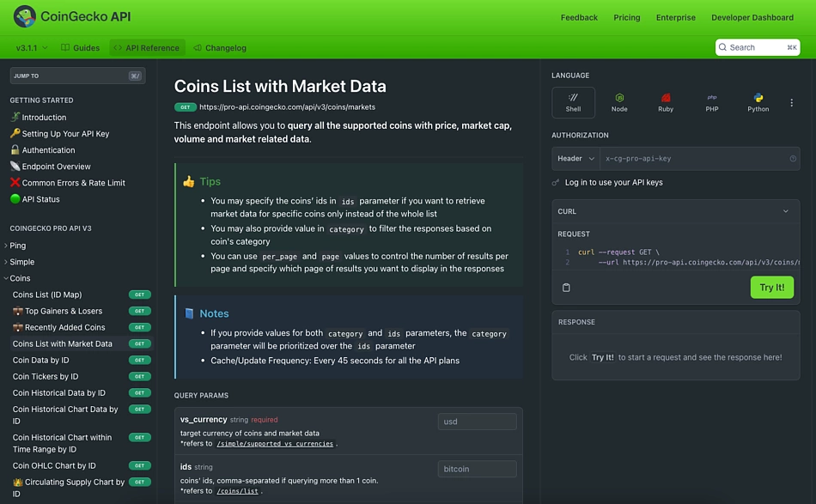The image size is (816, 504).
Task: Switch code examples to Ruby
Action: click(666, 101)
